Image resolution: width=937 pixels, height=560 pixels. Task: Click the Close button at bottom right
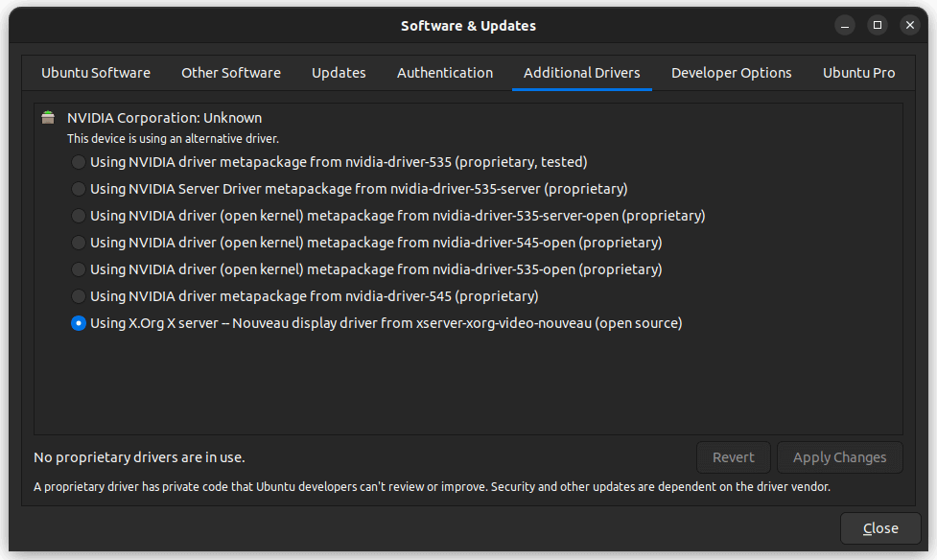880,528
